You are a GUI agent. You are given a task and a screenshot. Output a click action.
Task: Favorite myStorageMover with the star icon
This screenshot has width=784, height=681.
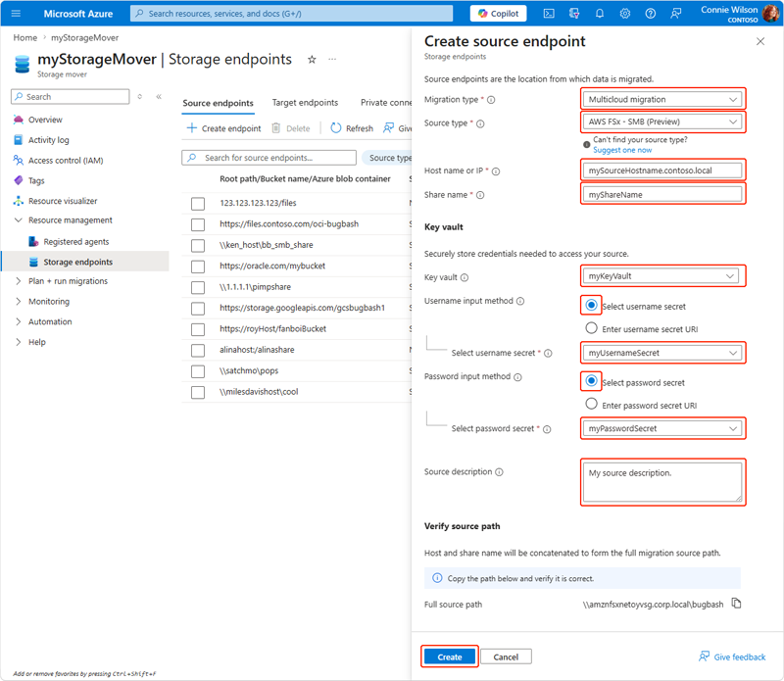pyautogui.click(x=312, y=60)
